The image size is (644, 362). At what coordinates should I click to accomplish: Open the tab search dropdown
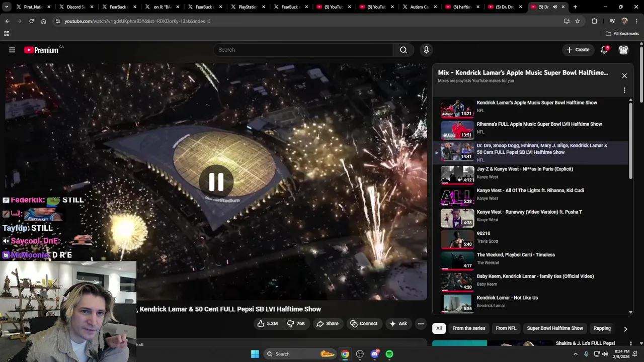[7, 7]
